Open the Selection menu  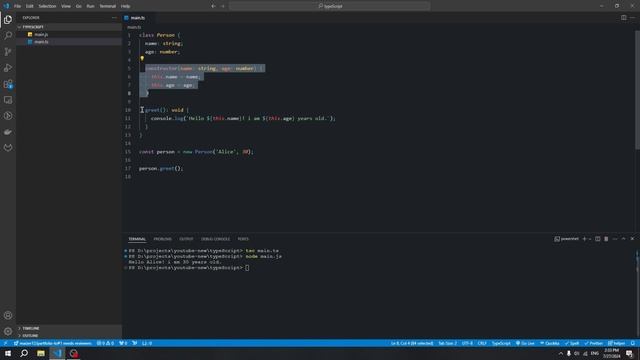(47, 6)
